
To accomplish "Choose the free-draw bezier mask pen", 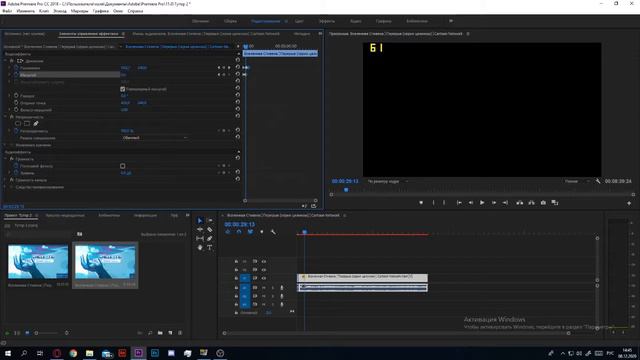I will coord(36,123).
